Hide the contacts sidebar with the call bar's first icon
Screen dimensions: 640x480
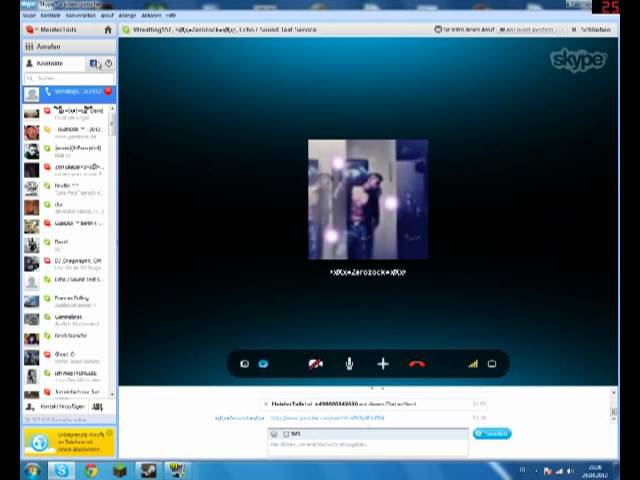pos(244,364)
